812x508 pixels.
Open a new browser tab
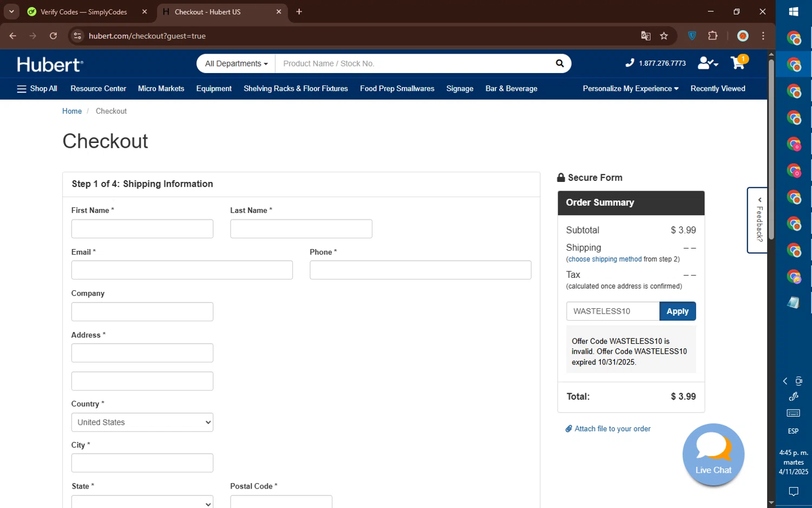click(x=299, y=11)
